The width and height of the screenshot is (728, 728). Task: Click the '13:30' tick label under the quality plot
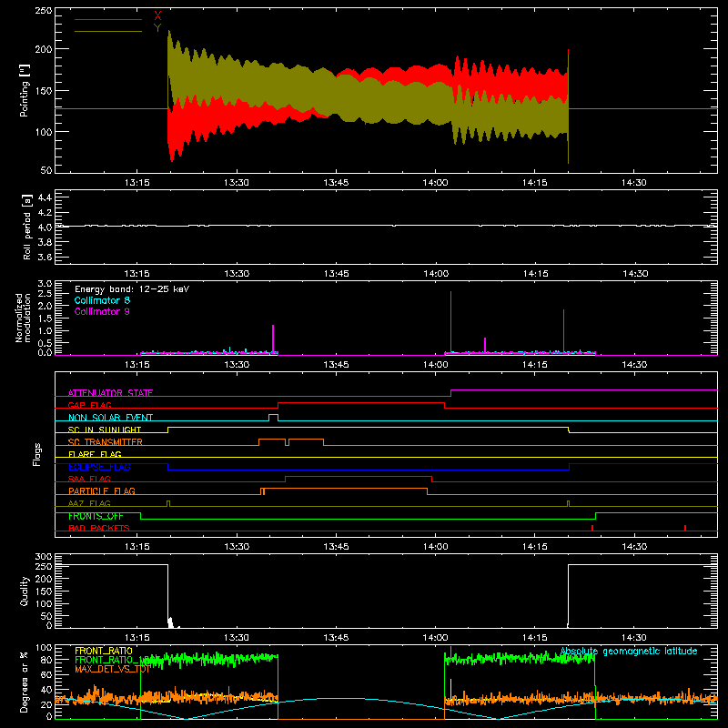[x=237, y=638]
